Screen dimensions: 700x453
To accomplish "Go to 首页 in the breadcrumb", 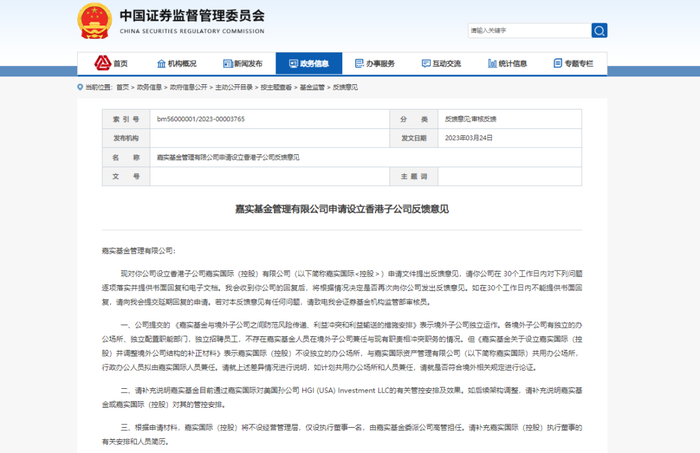I will point(123,87).
